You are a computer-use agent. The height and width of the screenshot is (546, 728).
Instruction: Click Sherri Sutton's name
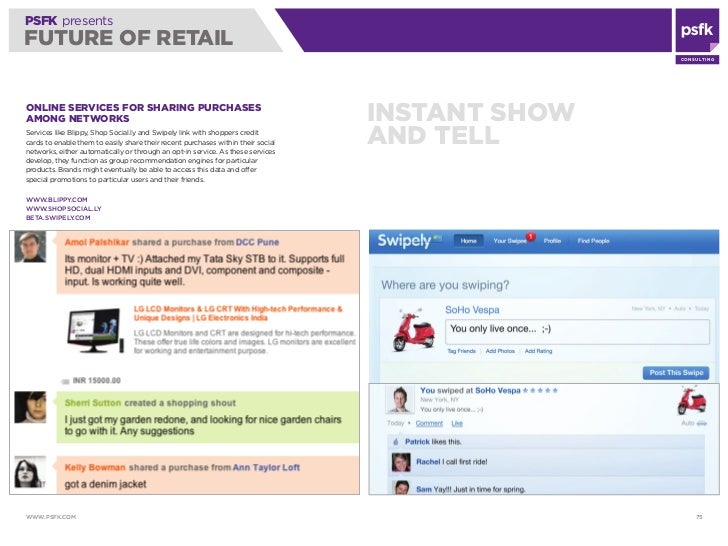92,403
